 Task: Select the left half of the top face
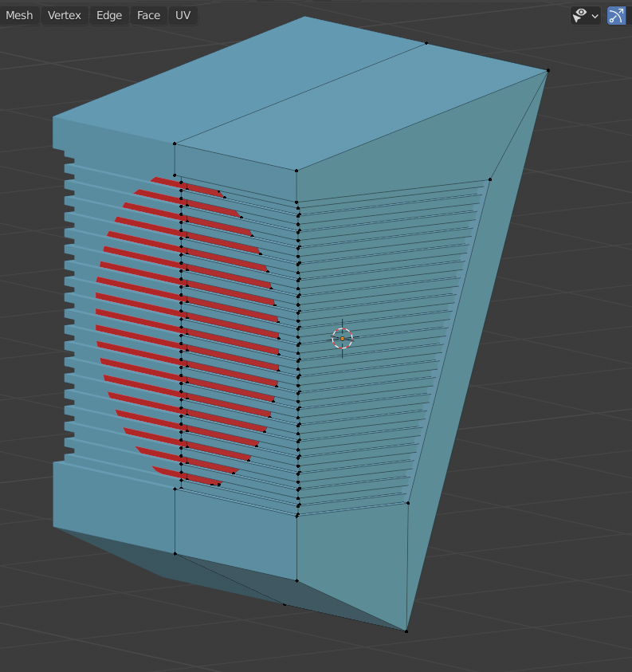tap(239, 80)
